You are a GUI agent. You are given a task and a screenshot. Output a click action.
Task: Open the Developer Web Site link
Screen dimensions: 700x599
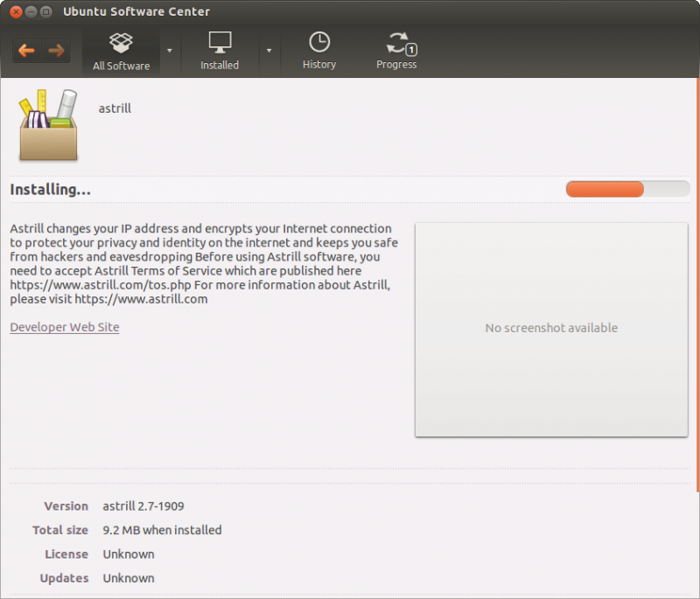[x=65, y=327]
